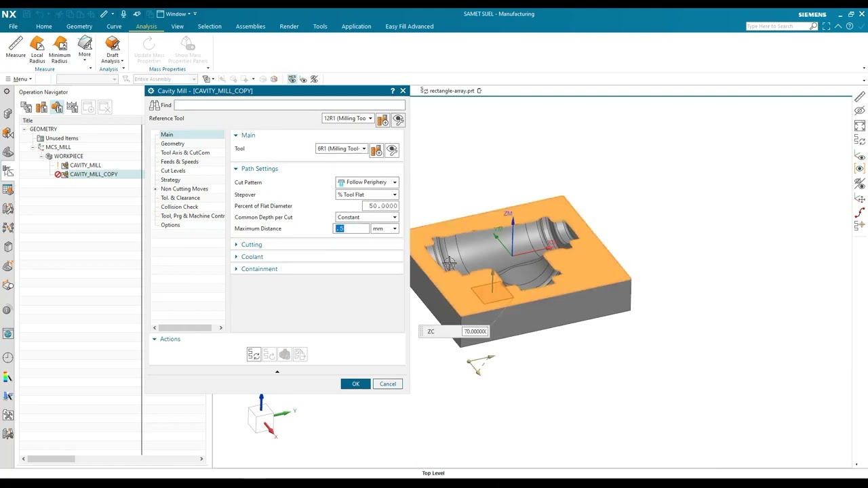Open the Menu button in top border bar
868x488 pixels.
click(x=19, y=79)
